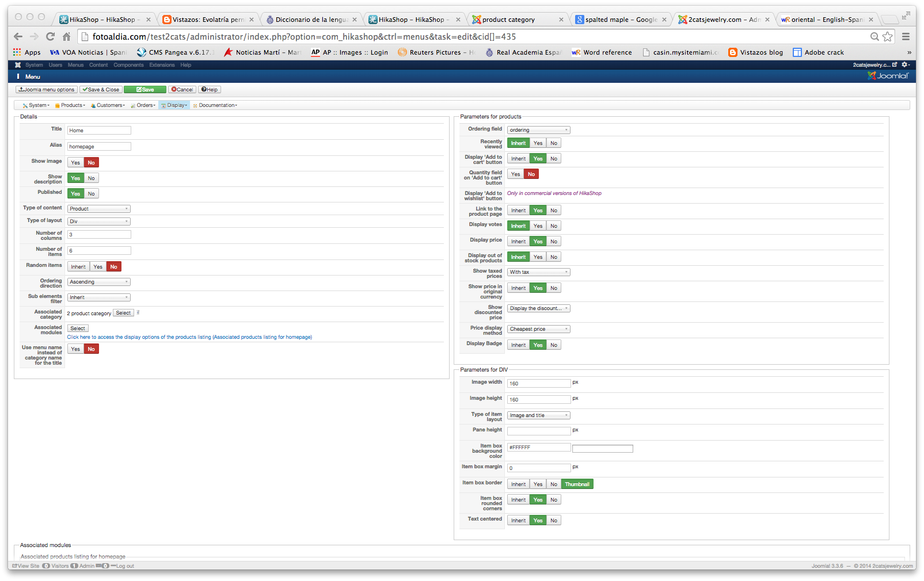Open the Help button in toolbar
Viewport: 924px width, 581px height.
click(x=210, y=90)
